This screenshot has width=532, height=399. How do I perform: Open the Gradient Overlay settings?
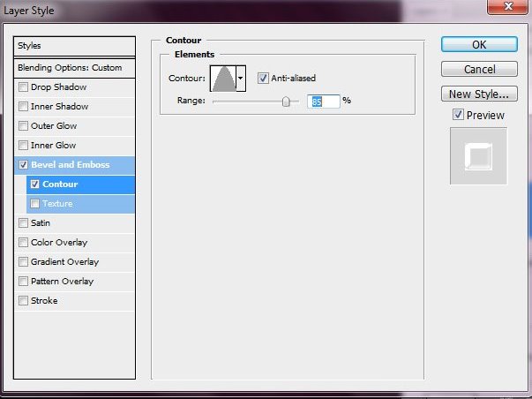click(66, 262)
